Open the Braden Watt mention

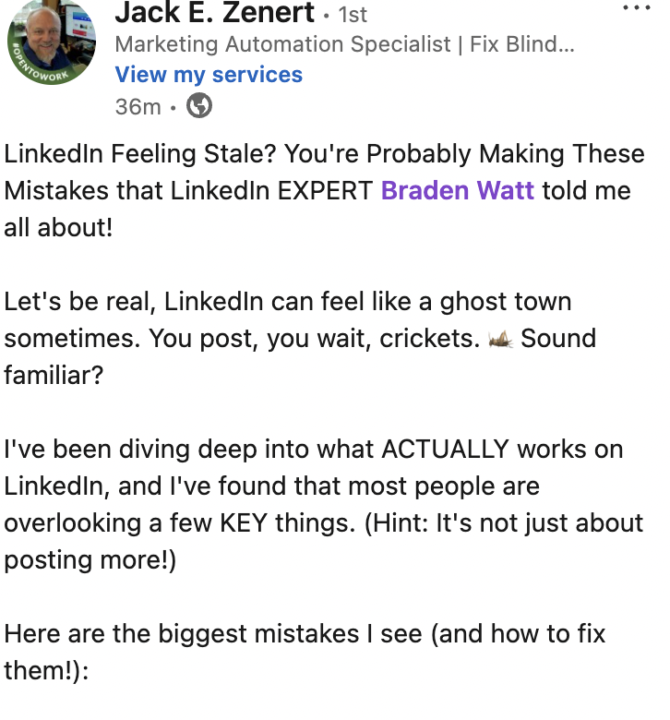tap(459, 191)
